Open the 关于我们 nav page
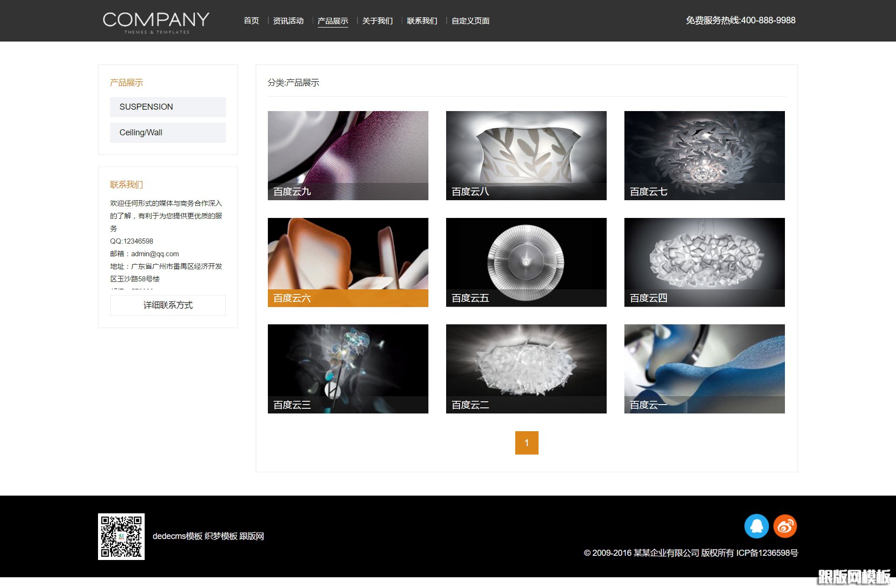 [377, 21]
